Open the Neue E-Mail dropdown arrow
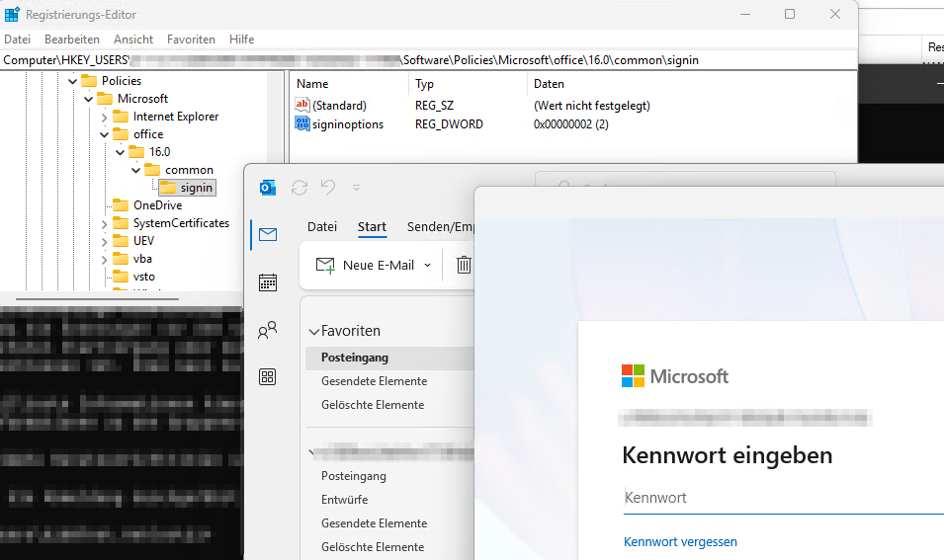This screenshot has height=560, width=944. (x=427, y=266)
